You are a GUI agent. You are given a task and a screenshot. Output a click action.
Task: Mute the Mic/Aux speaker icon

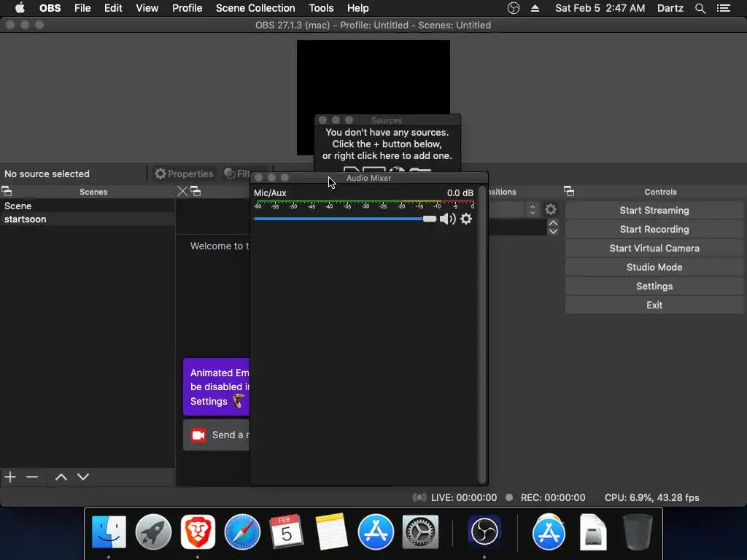click(447, 219)
